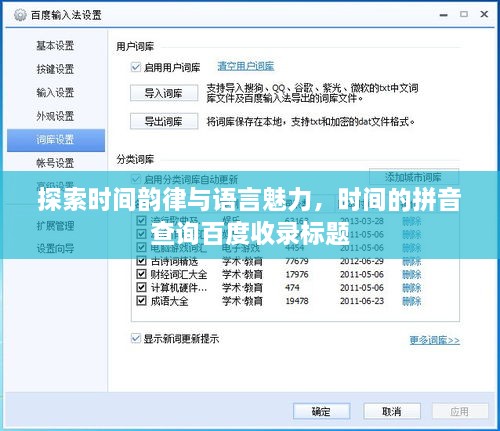Screen dimensions: 500x431
Task: Uncheck the 电脑游戏词汇 dictionary row
Action: [141, 247]
